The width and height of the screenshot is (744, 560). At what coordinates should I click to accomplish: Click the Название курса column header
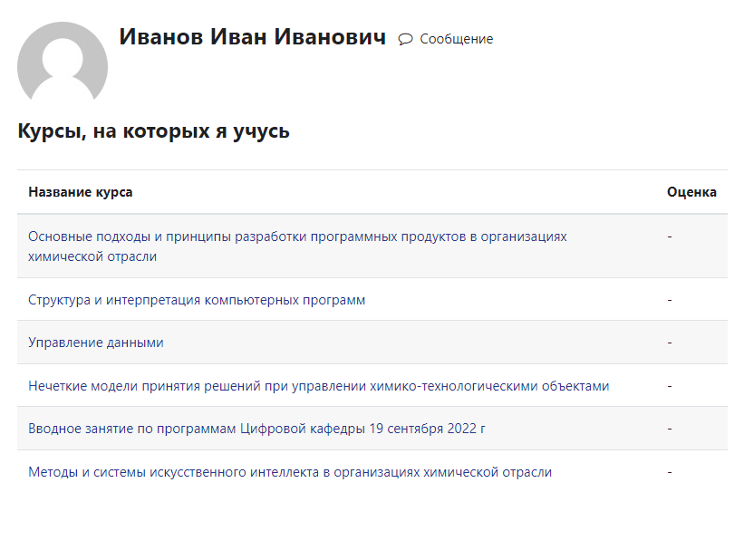pos(80,192)
